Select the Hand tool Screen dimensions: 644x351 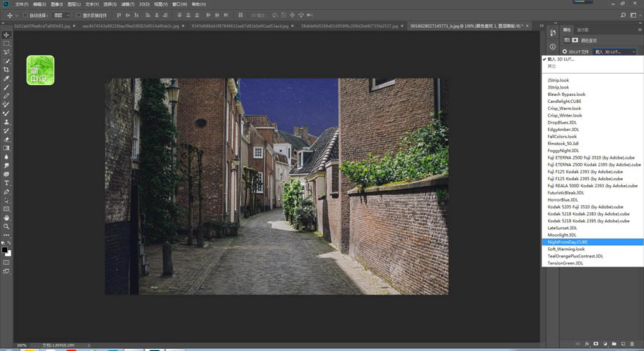coord(6,217)
